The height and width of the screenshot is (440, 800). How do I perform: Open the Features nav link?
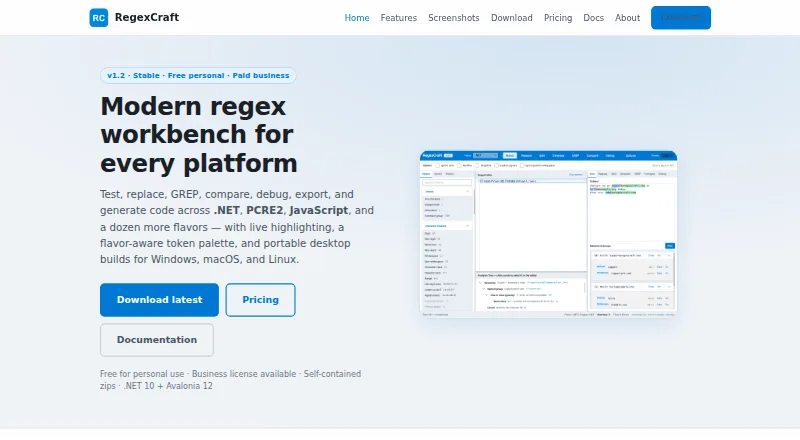[398, 18]
